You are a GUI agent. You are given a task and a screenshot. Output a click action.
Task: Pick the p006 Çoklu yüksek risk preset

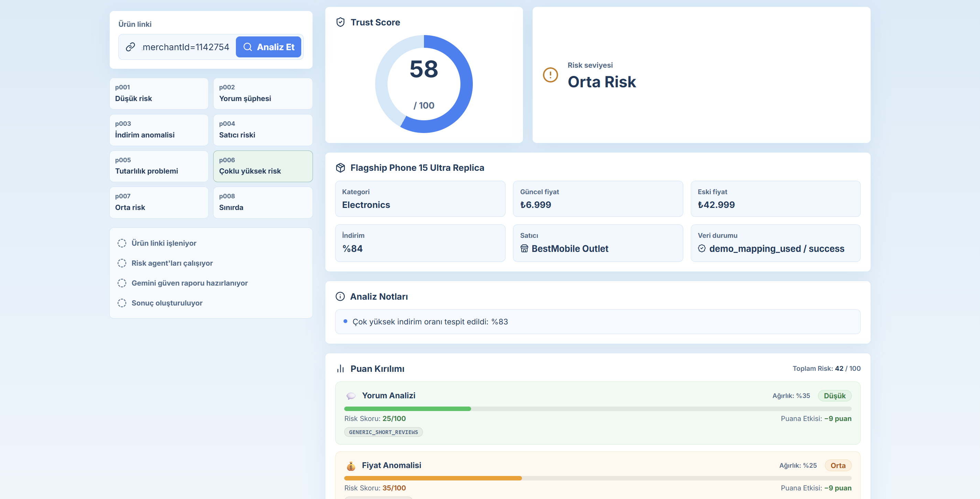pyautogui.click(x=263, y=166)
